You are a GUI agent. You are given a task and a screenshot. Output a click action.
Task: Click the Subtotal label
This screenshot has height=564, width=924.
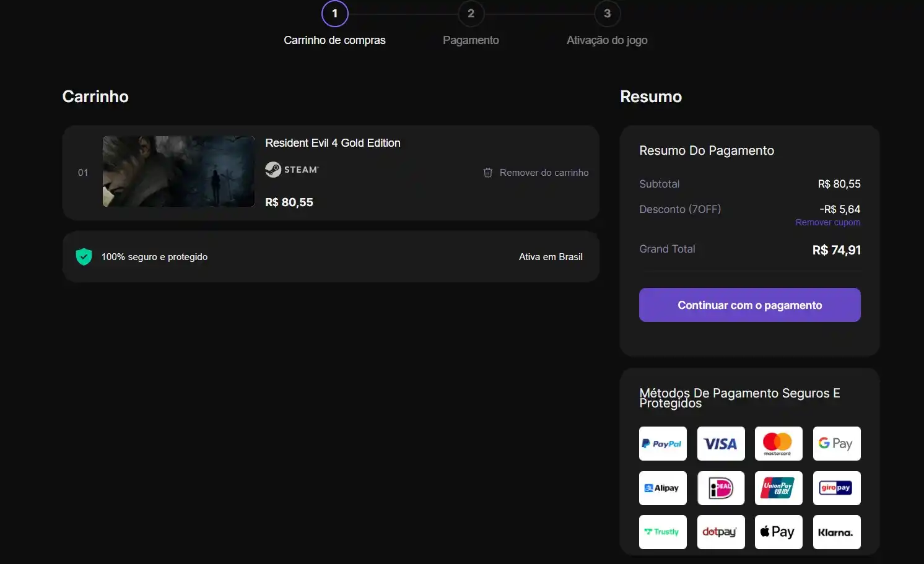click(x=659, y=184)
